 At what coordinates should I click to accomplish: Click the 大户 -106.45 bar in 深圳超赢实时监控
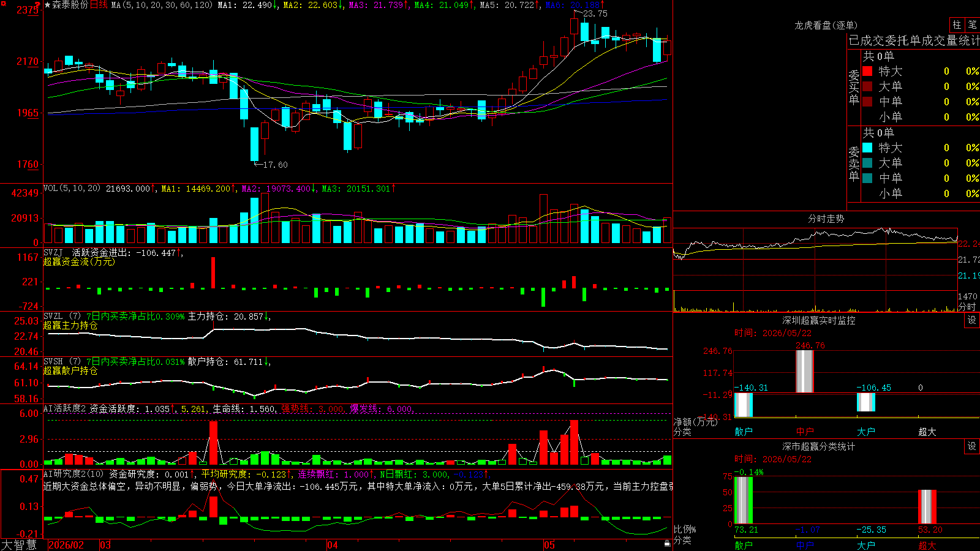coord(866,402)
